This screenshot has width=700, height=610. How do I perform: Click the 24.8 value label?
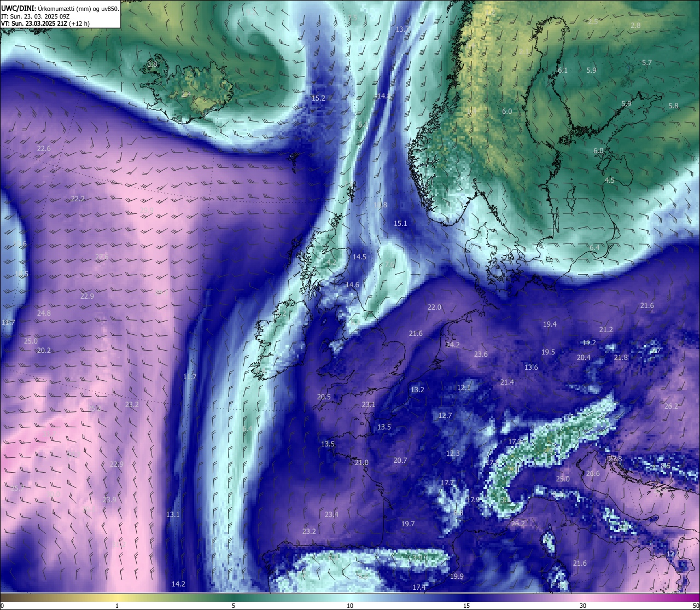(44, 313)
